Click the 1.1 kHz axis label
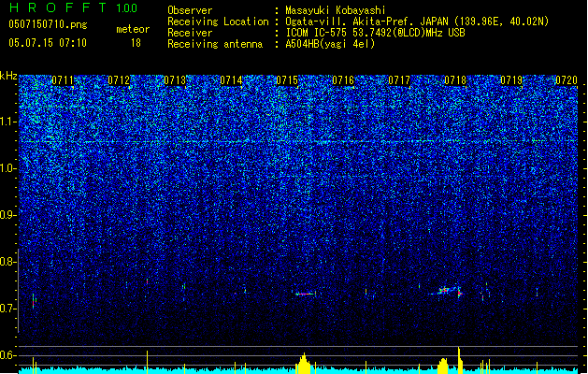Viewport: 588px width, 374px height. pos(8,122)
